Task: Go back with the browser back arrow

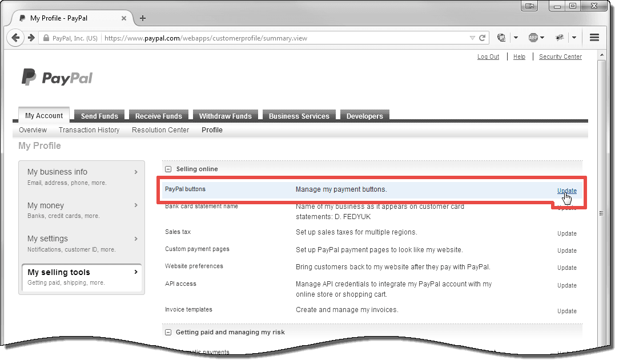Action: click(15, 38)
